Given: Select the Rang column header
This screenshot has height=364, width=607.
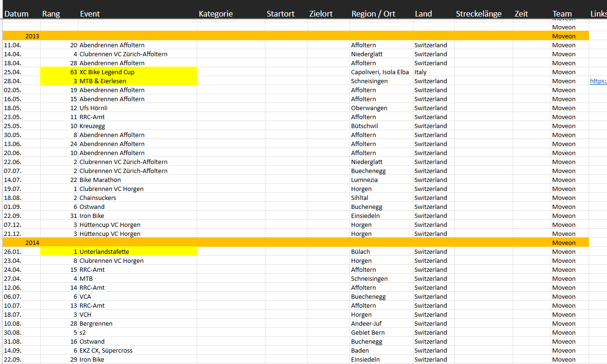Looking at the screenshot, I should (x=51, y=14).
